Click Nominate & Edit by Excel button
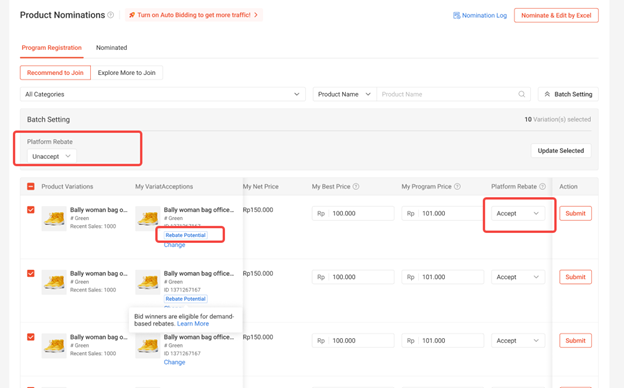 pyautogui.click(x=556, y=16)
